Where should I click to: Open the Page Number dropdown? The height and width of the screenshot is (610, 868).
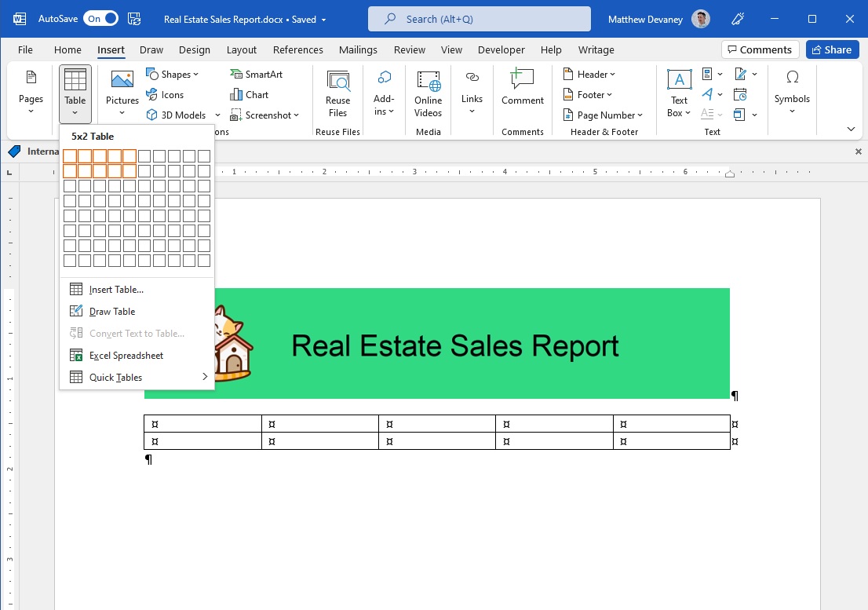pos(603,115)
